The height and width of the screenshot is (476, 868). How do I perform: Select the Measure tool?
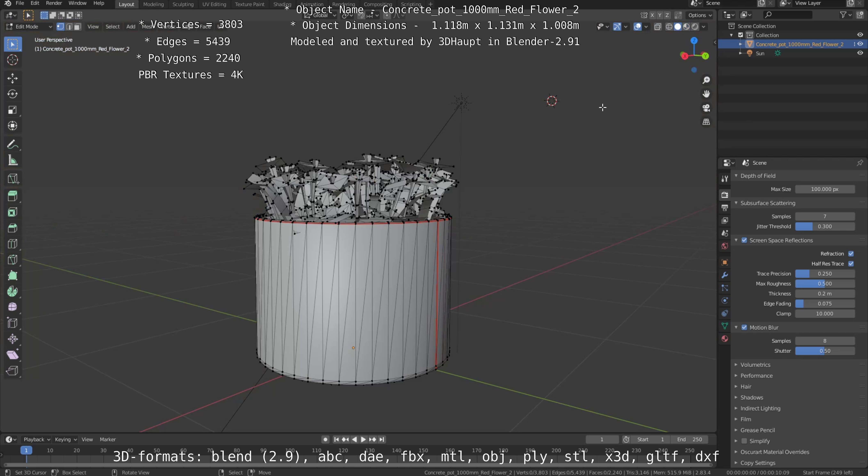click(x=13, y=160)
